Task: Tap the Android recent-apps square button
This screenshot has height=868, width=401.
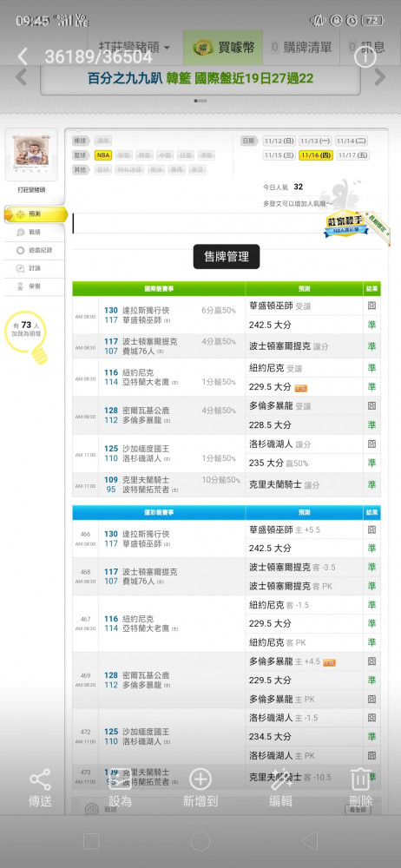Action: click(x=91, y=841)
